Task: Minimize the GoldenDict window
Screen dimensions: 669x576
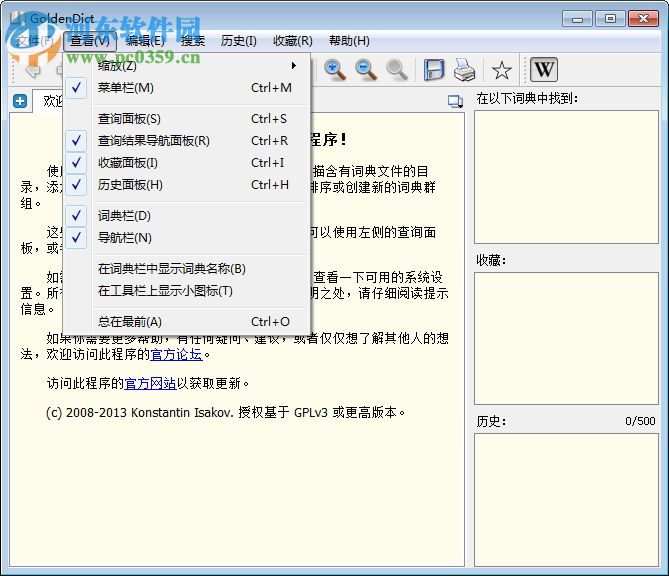Action: click(577, 19)
